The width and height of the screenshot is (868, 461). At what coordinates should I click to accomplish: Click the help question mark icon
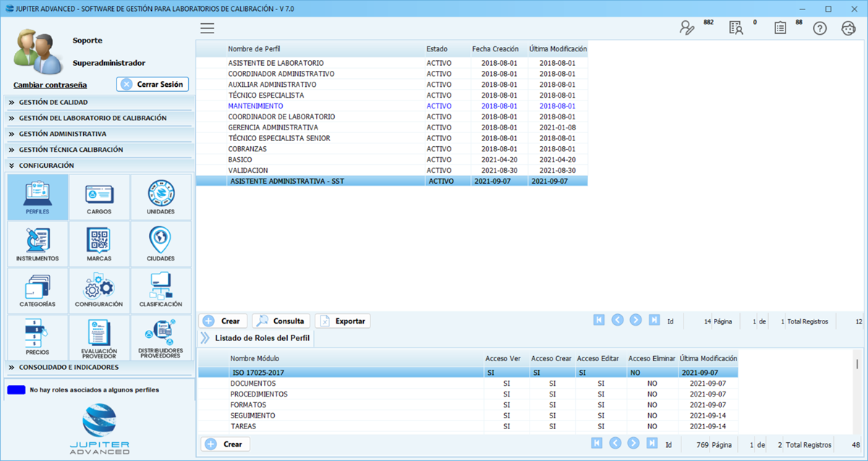[x=820, y=27]
